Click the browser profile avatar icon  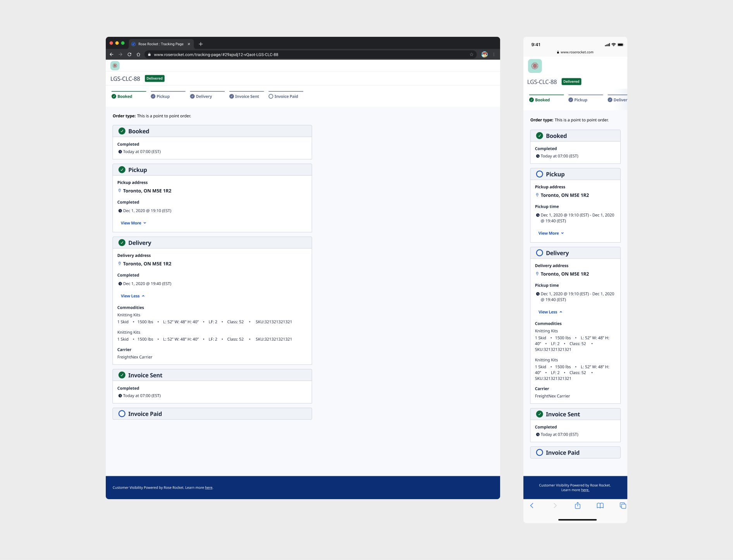(484, 54)
